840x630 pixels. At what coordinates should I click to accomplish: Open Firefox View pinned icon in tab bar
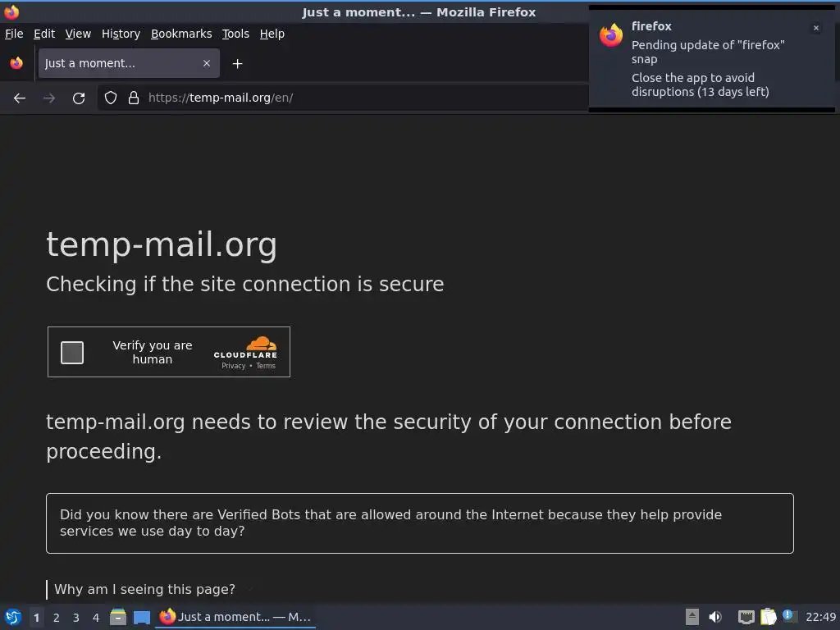click(x=16, y=63)
